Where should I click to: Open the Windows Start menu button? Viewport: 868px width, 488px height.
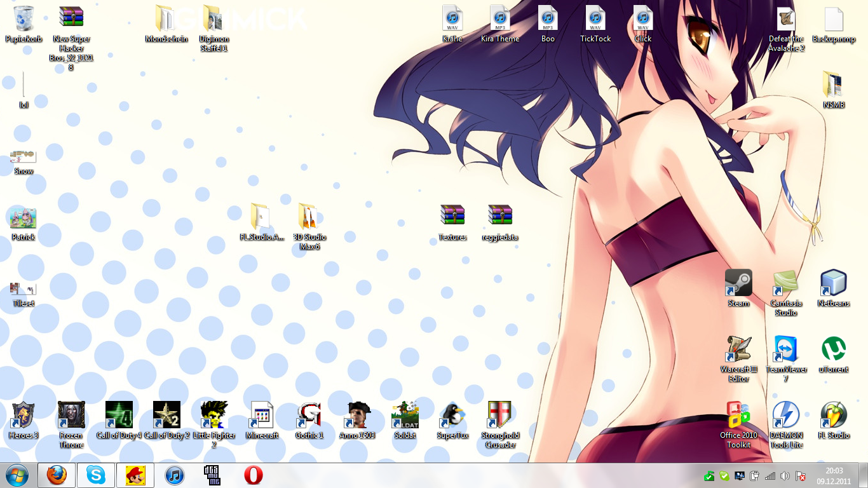pyautogui.click(x=17, y=475)
